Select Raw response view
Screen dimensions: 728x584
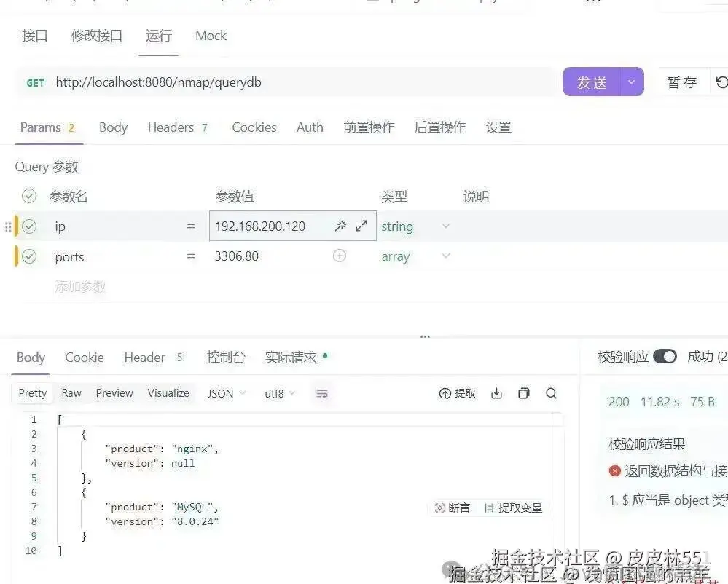[71, 393]
